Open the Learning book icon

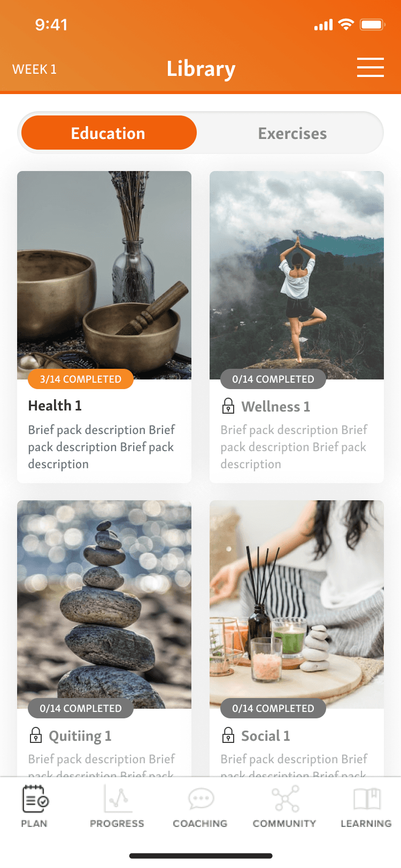pyautogui.click(x=367, y=800)
